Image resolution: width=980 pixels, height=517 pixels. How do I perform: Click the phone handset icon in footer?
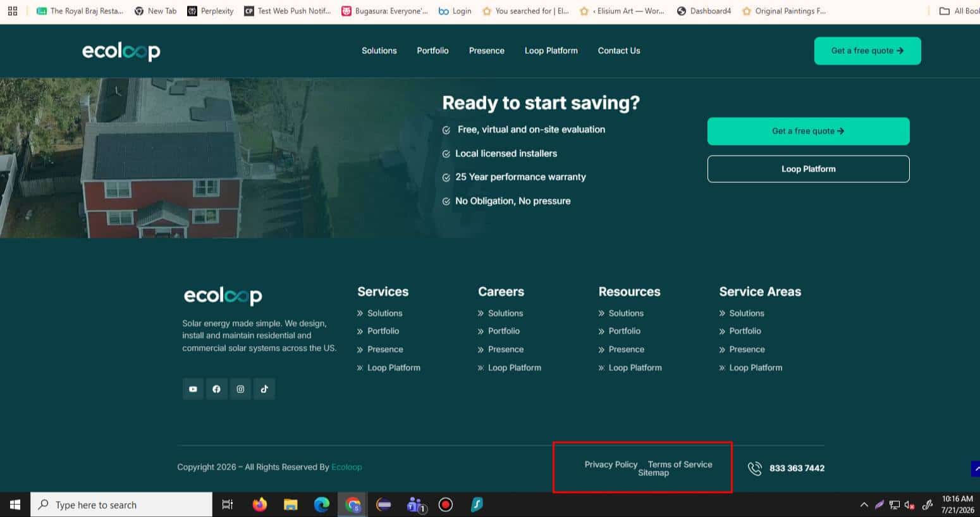pos(755,468)
